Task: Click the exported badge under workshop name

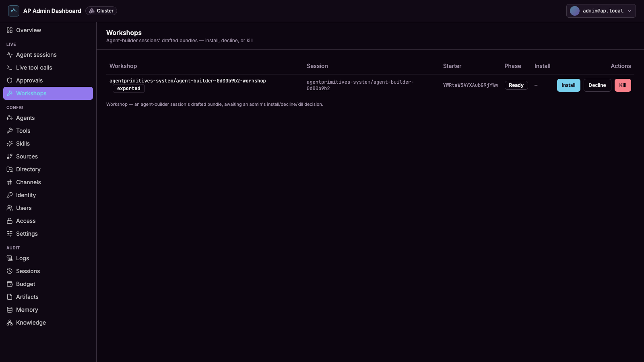Action: point(129,88)
